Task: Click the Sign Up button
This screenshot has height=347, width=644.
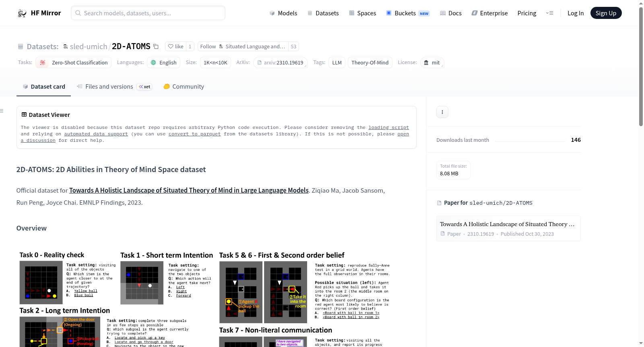Action: pos(606,13)
